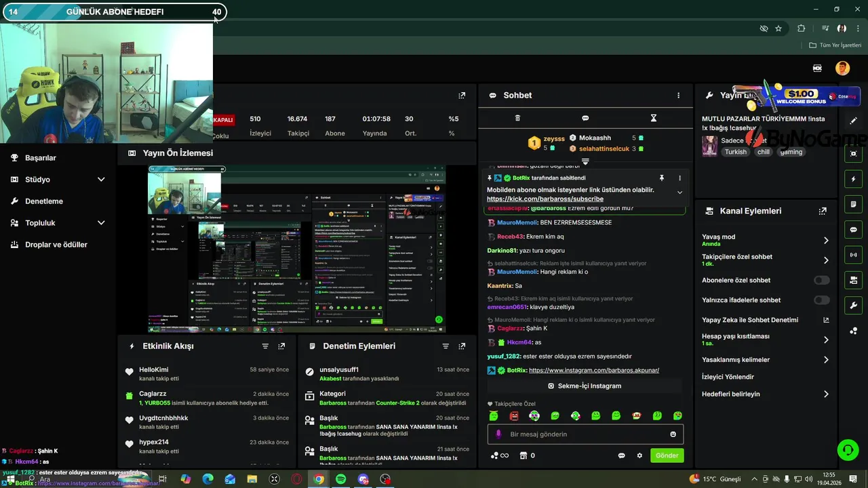Open File Explorer from the taskbar

[x=252, y=479]
